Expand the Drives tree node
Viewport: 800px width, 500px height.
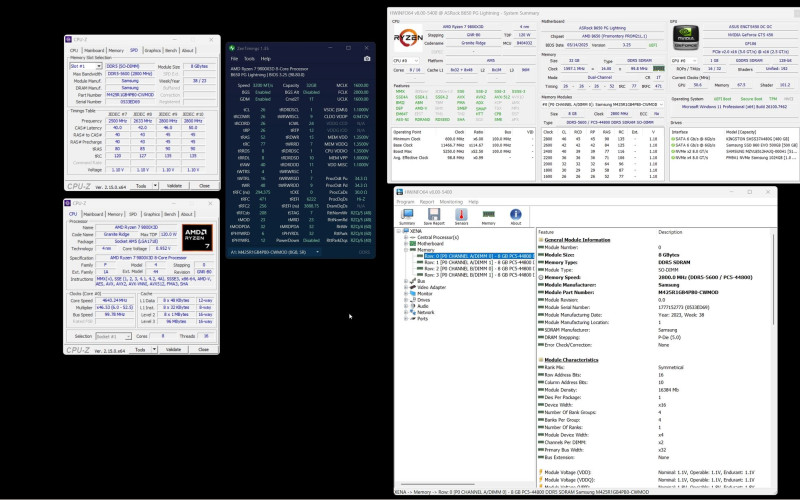click(x=406, y=300)
